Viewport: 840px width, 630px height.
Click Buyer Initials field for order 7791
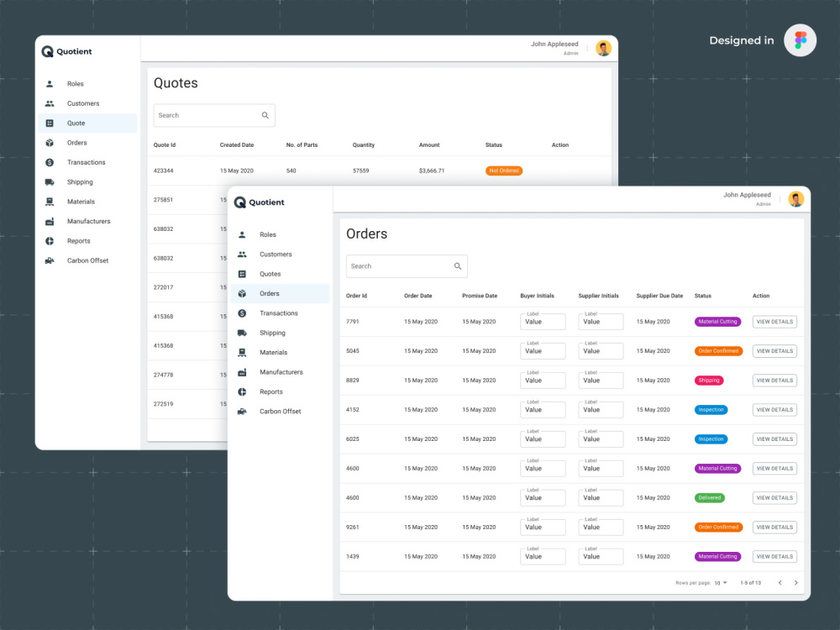543,322
